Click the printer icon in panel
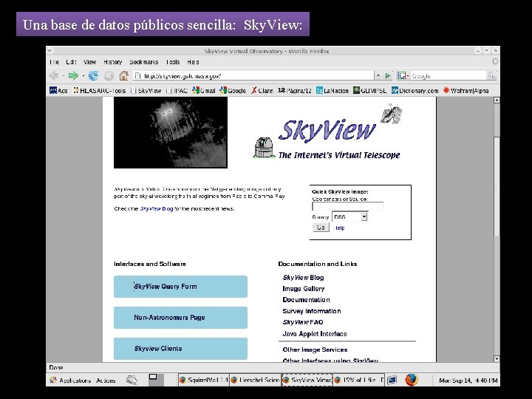This screenshot has height=399, width=532. [132, 380]
